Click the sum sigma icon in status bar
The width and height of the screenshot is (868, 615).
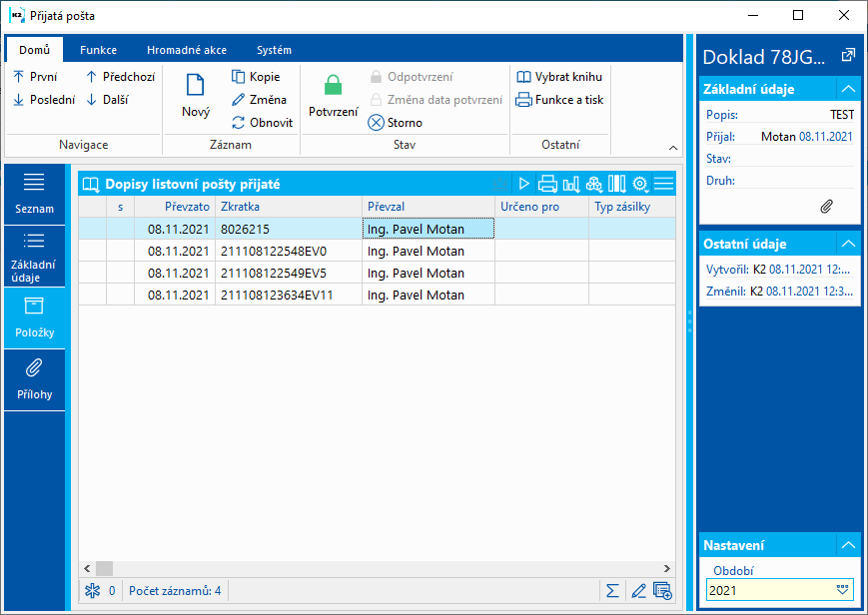[612, 590]
